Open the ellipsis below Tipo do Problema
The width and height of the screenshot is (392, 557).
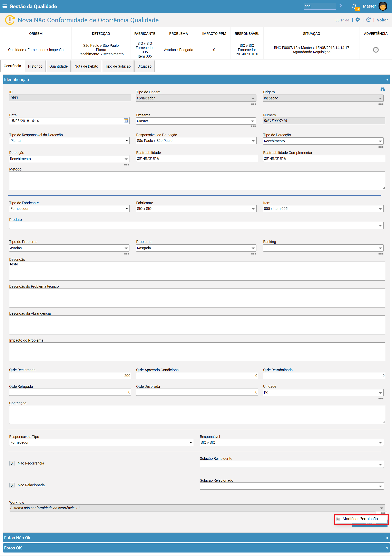(x=127, y=254)
